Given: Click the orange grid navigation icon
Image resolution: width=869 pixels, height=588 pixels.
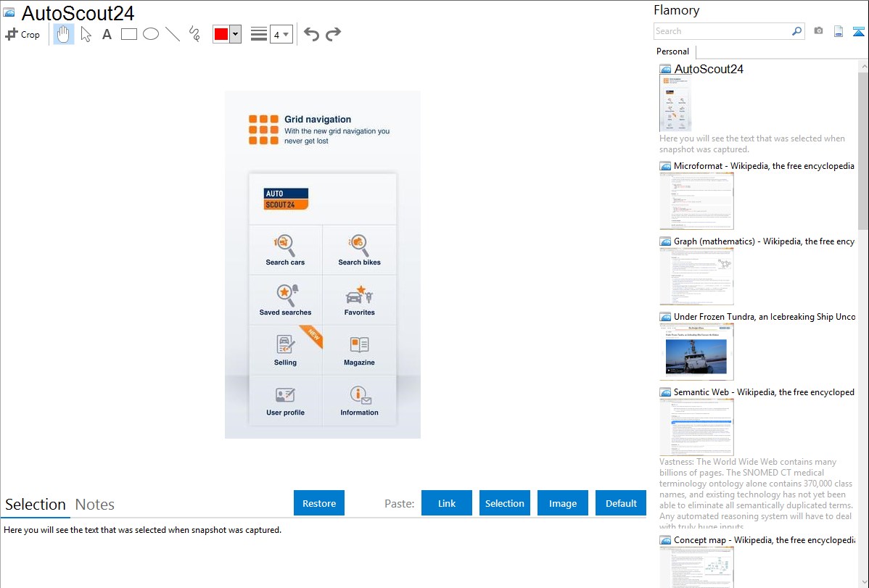Looking at the screenshot, I should click(x=263, y=130).
